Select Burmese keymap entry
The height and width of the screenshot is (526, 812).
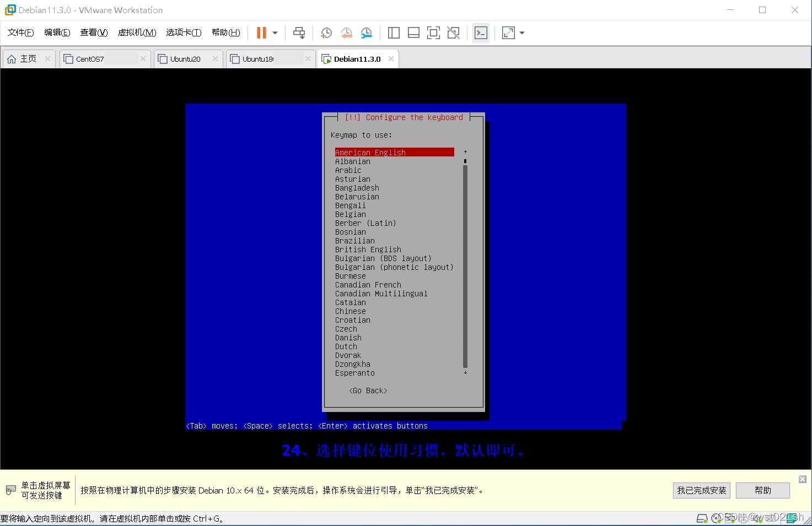(351, 276)
